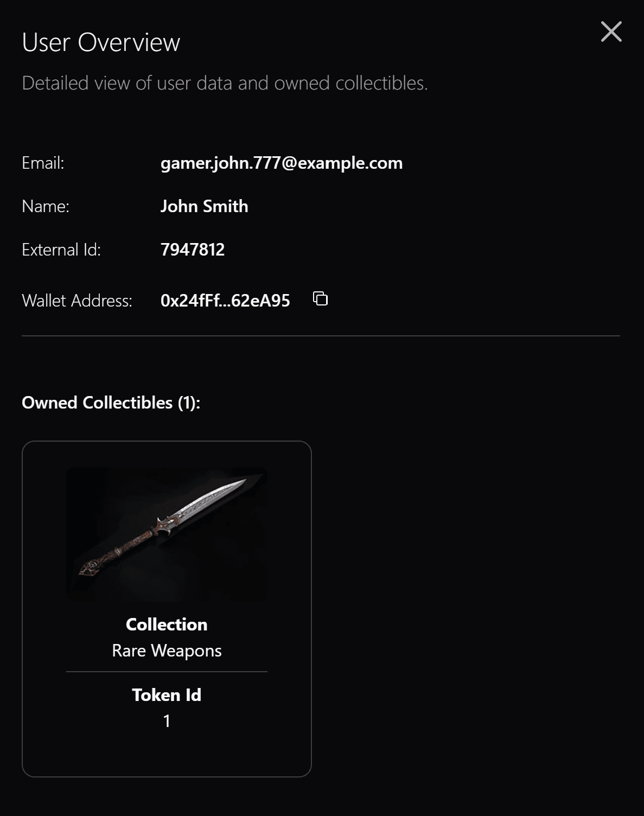Click the Email field label
The image size is (644, 816).
(43, 163)
